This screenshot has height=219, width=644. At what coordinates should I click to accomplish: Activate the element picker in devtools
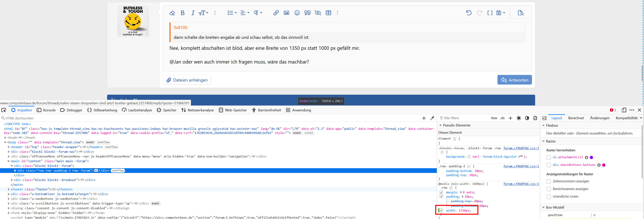tap(4, 110)
